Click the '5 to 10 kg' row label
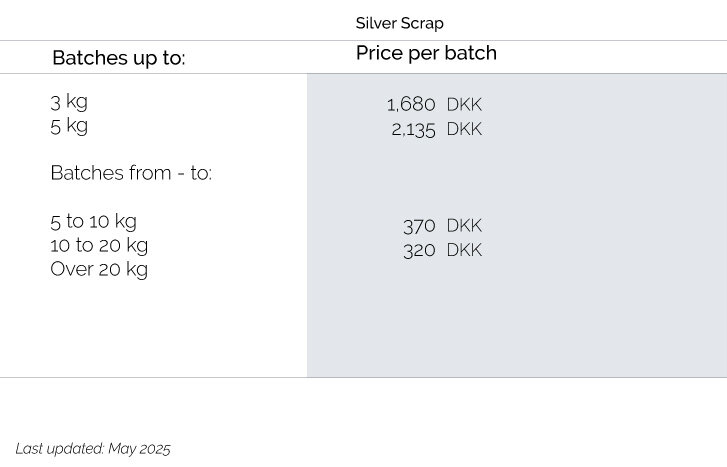Viewport: 727px width, 467px height. coord(93,222)
